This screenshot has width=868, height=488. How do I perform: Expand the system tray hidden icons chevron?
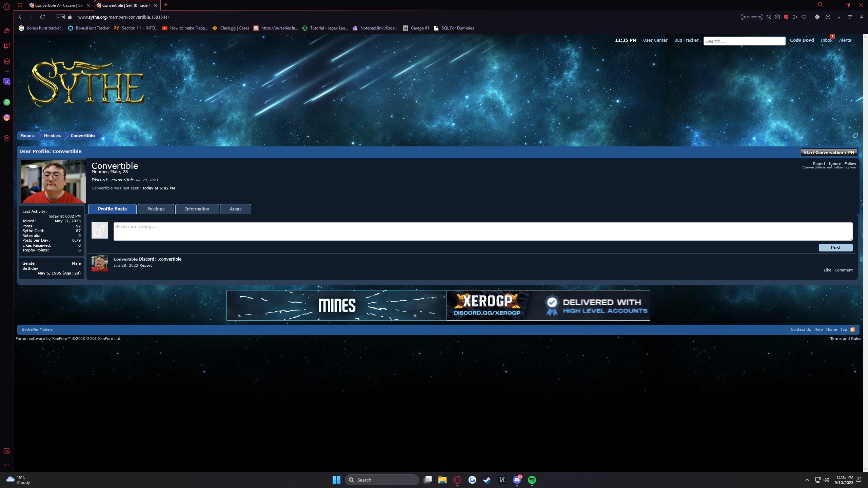pos(807,480)
